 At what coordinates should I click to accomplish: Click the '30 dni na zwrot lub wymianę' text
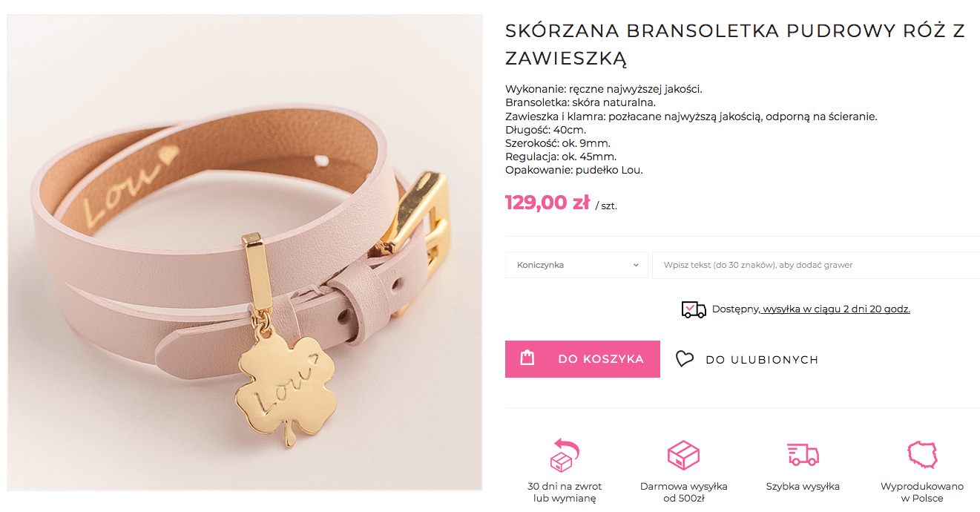(564, 492)
